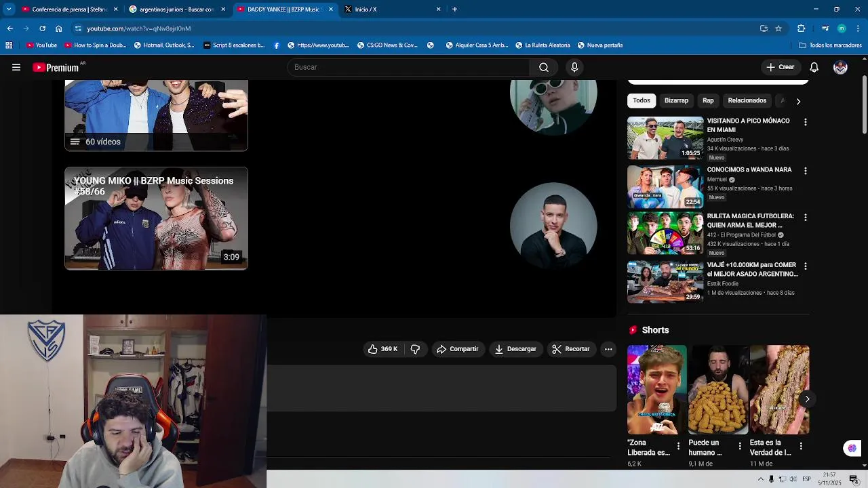Screen dimensions: 868x488
Task: Bookmark this page with star icon
Action: click(x=778, y=28)
